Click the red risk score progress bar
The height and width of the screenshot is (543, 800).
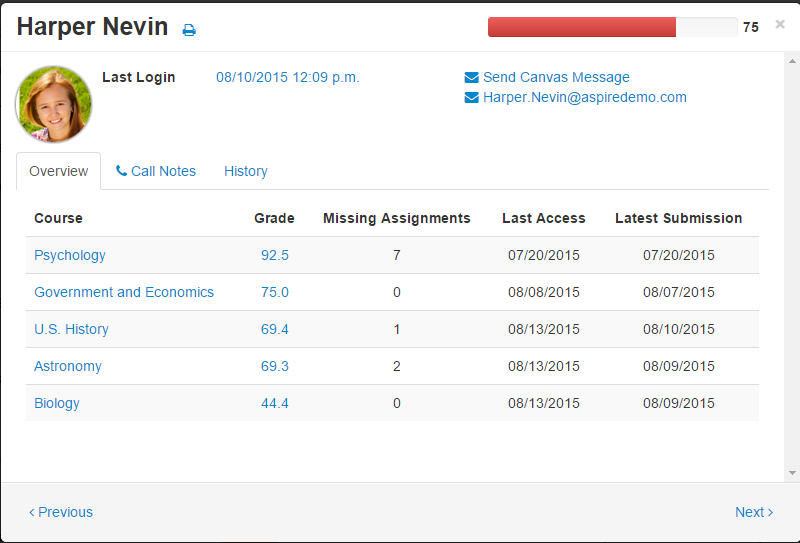pyautogui.click(x=582, y=27)
